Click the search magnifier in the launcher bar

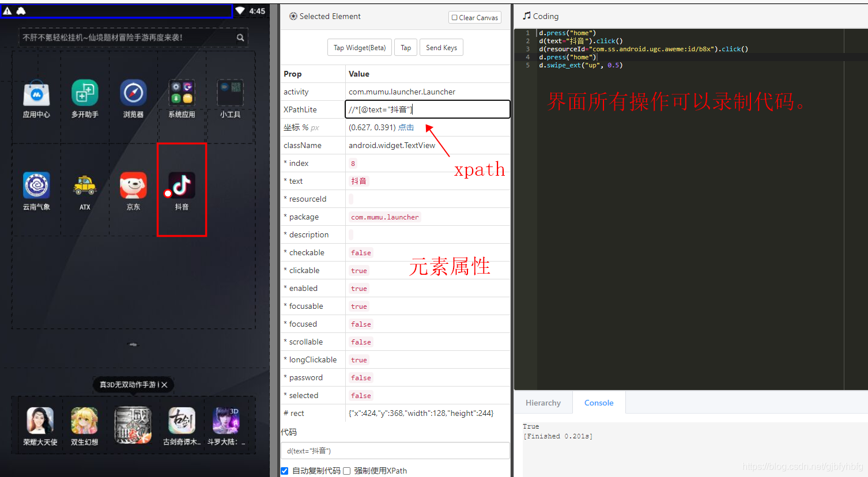240,37
